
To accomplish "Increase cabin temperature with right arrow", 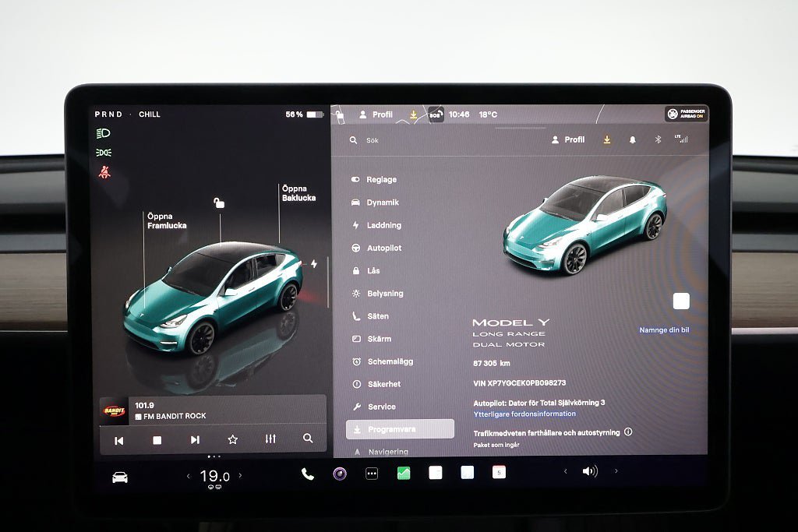I will 240,476.
